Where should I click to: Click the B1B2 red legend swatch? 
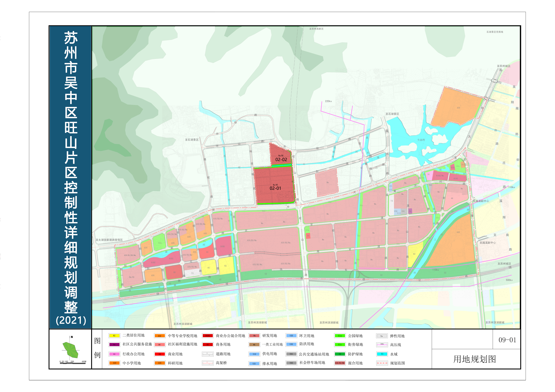pyautogui.click(x=208, y=336)
